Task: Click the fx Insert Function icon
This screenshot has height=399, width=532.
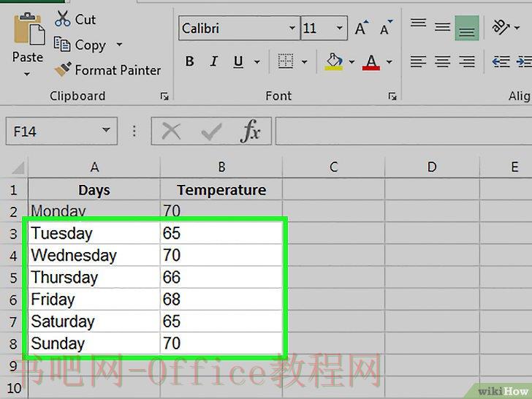Action: click(x=251, y=131)
